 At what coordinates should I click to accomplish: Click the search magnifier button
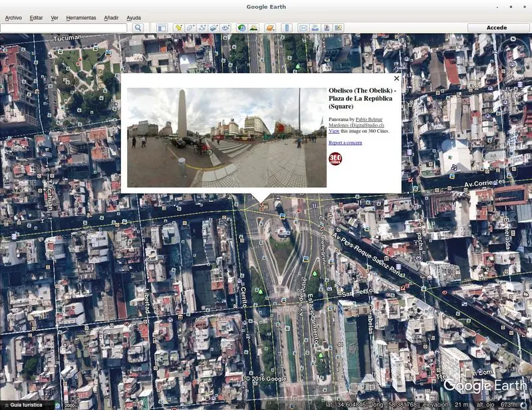pyautogui.click(x=138, y=28)
